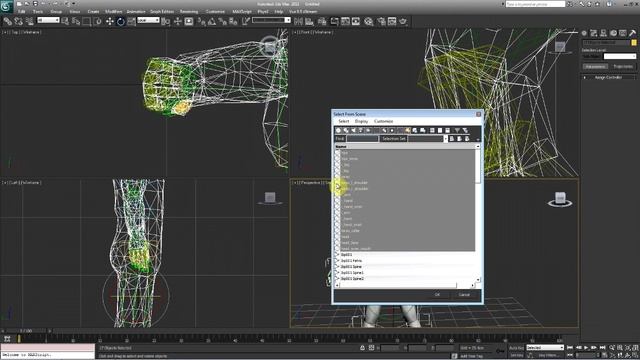This screenshot has height=360, width=640.
Task: Click Select All icon in Select From Scene
Action: pyautogui.click(x=432, y=131)
